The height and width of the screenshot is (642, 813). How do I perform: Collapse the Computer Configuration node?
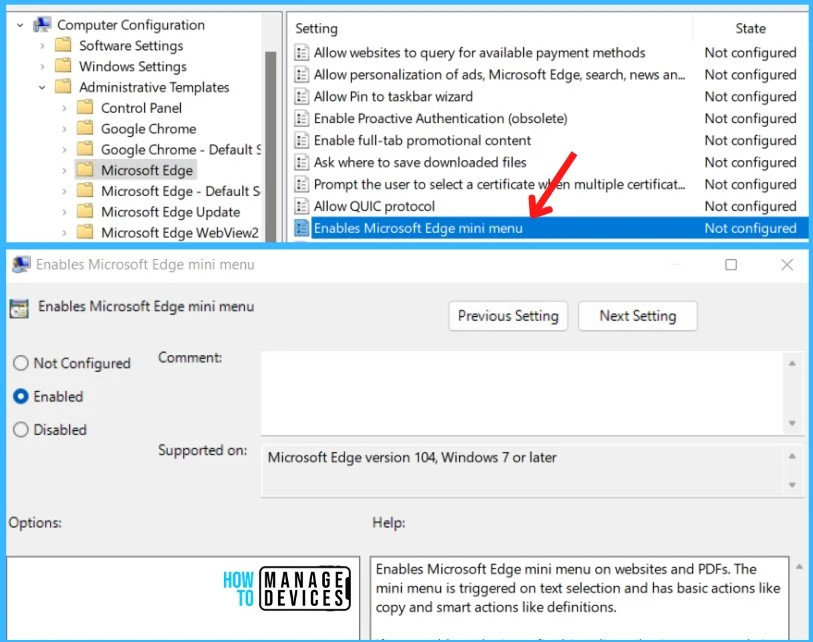pyautogui.click(x=20, y=25)
